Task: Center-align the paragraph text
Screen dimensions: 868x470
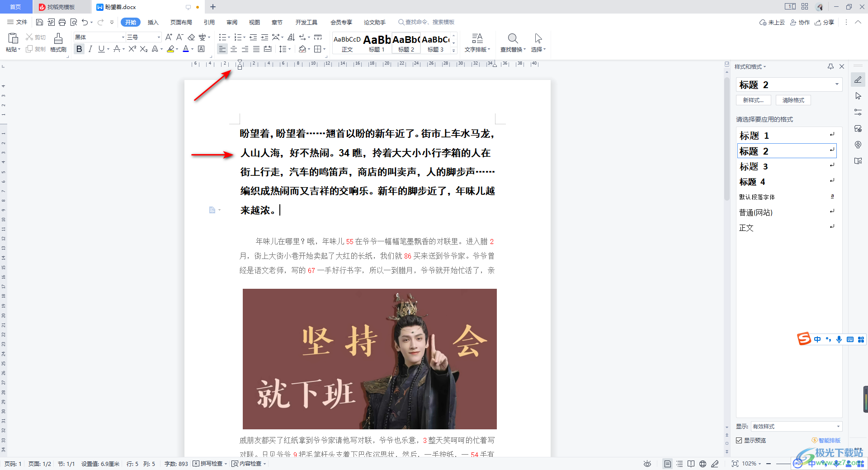Action: 234,49
